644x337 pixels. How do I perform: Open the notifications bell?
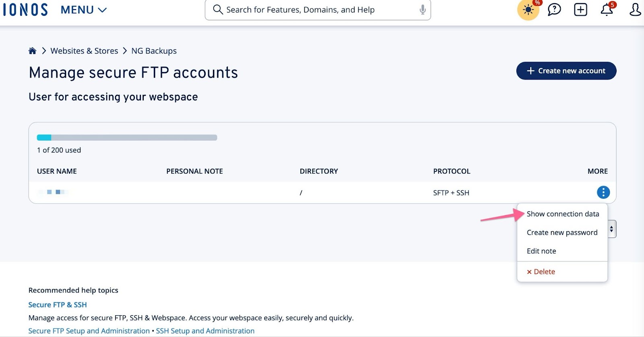click(x=607, y=10)
